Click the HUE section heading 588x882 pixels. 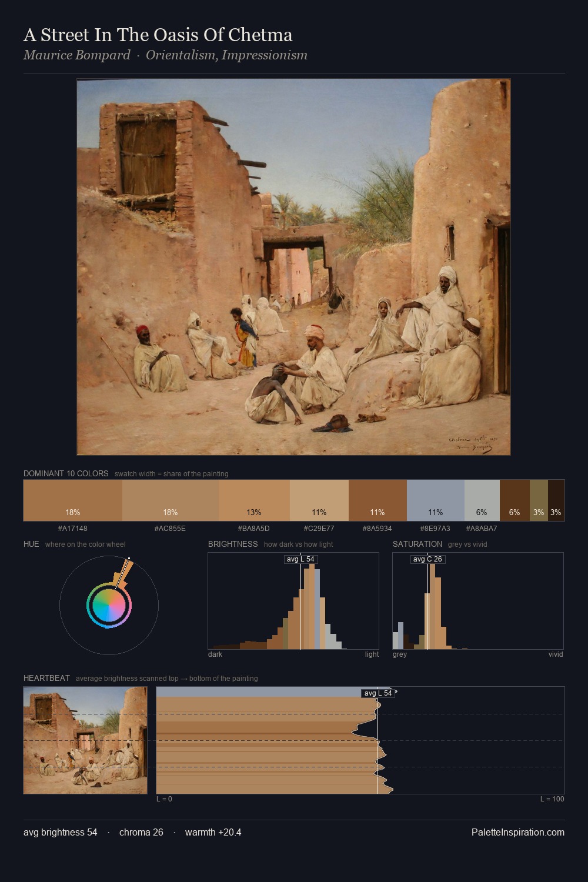tap(31, 544)
